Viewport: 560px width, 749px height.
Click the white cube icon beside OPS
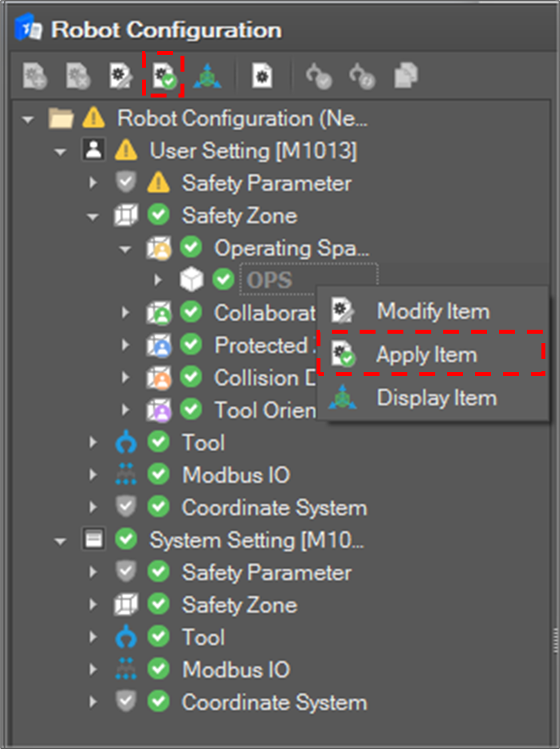click(191, 280)
